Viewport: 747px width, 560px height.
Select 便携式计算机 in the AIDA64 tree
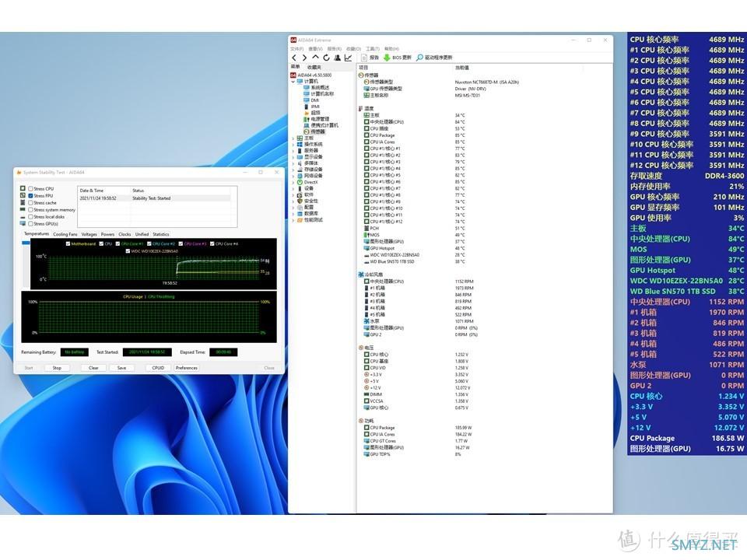pos(321,125)
